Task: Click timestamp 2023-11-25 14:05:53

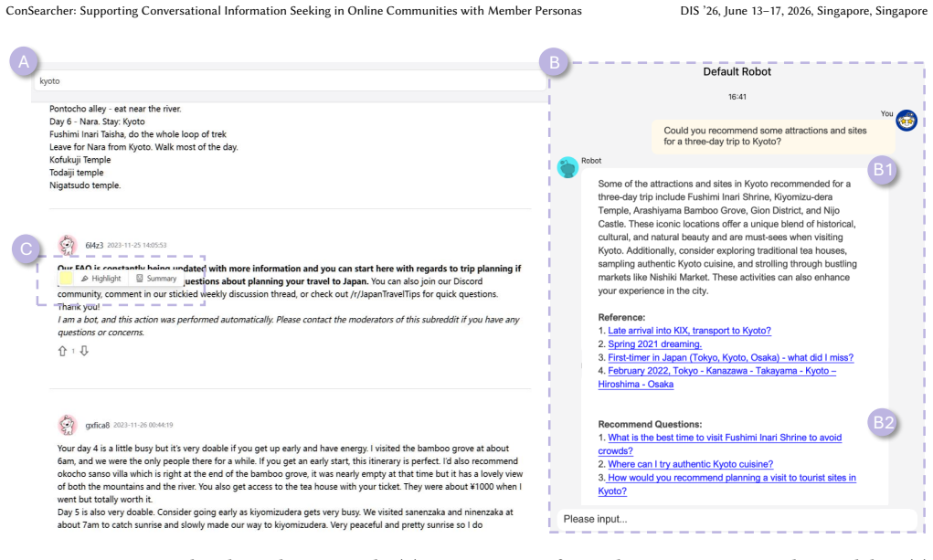Action: click(137, 245)
